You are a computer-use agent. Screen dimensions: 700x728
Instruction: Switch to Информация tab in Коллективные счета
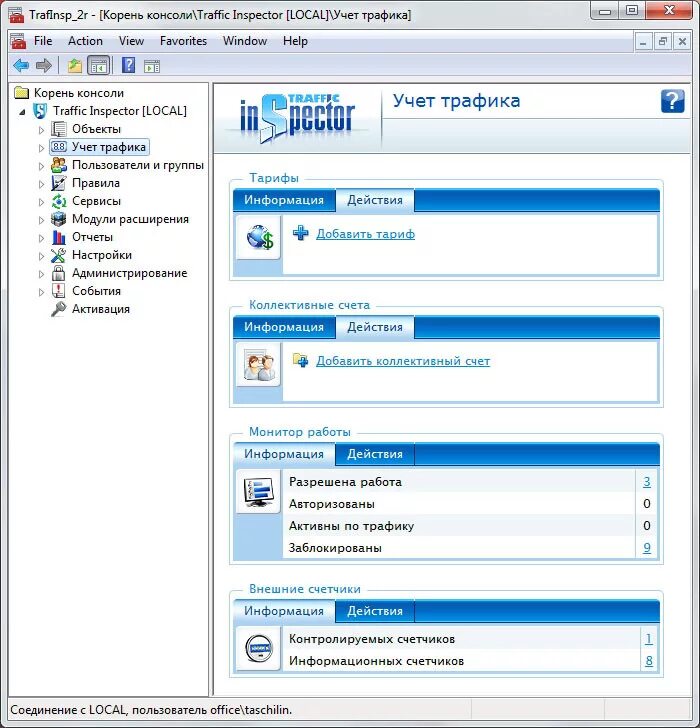point(284,327)
